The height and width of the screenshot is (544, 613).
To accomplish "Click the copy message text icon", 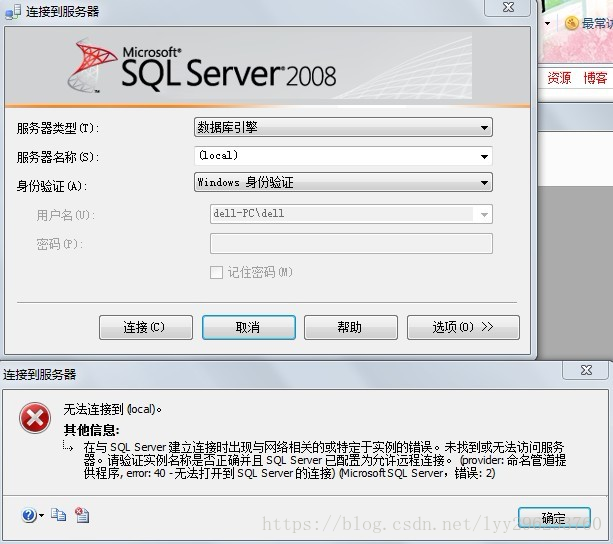I will tap(59, 515).
